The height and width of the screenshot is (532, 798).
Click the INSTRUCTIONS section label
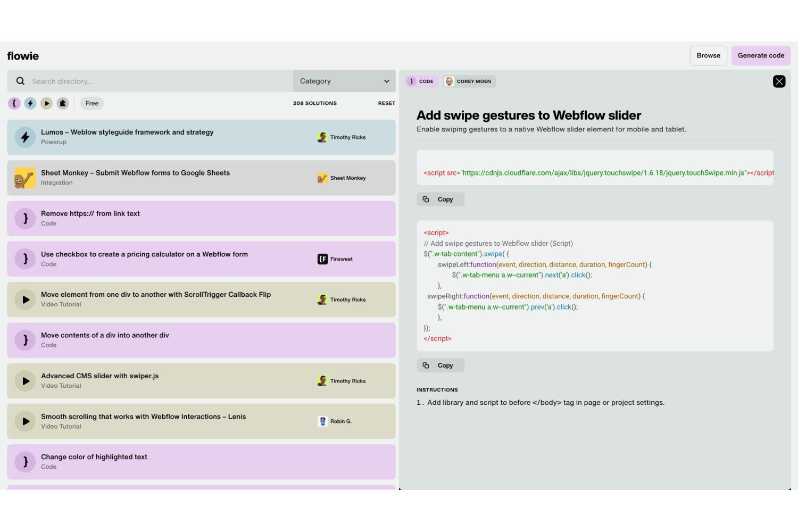(437, 390)
